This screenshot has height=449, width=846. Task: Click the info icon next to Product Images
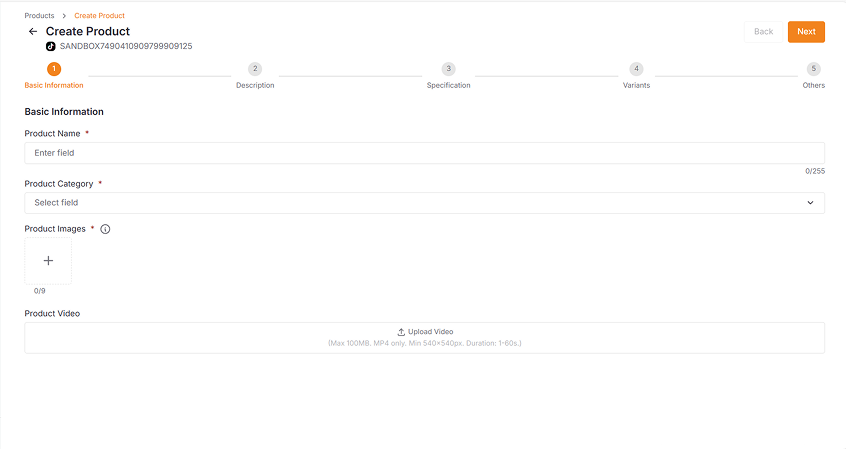(105, 229)
